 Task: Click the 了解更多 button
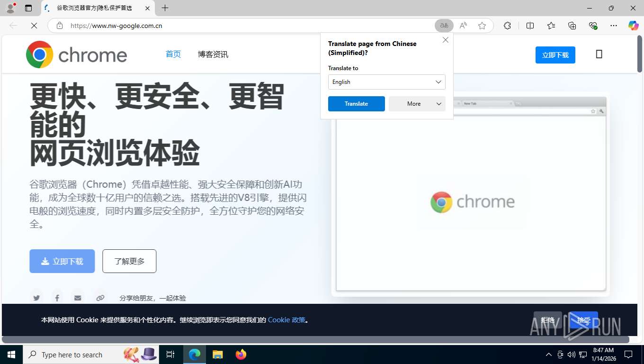(129, 261)
